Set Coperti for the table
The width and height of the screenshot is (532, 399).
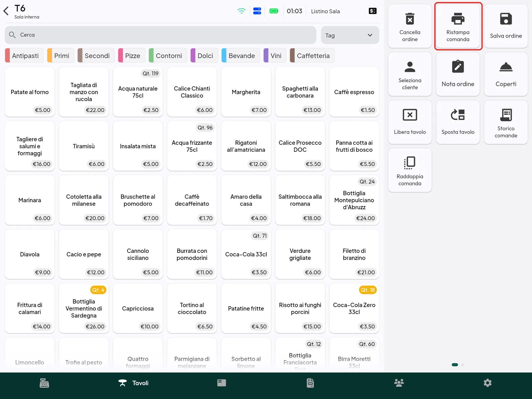[506, 74]
